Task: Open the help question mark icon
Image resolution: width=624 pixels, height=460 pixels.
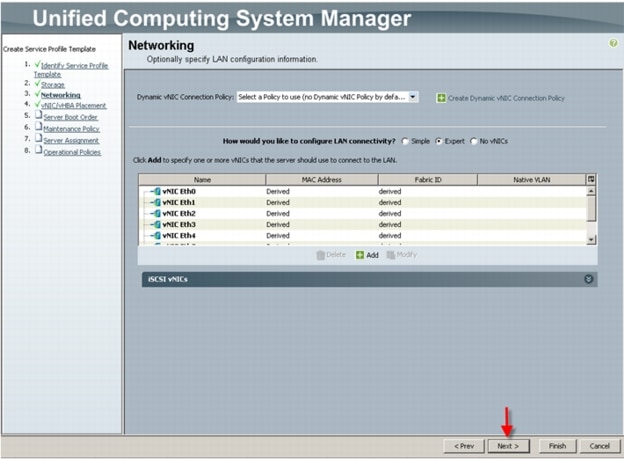Action: 613,43
